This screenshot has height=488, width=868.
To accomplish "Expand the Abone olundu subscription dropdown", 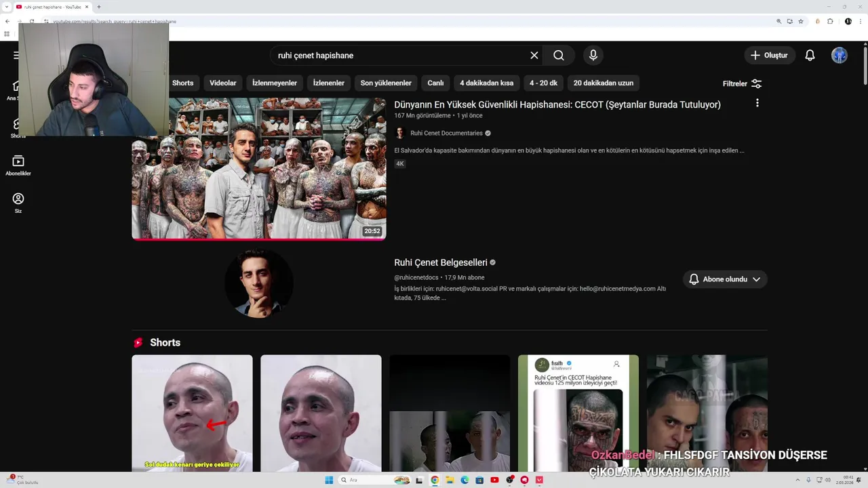I will pos(725,279).
